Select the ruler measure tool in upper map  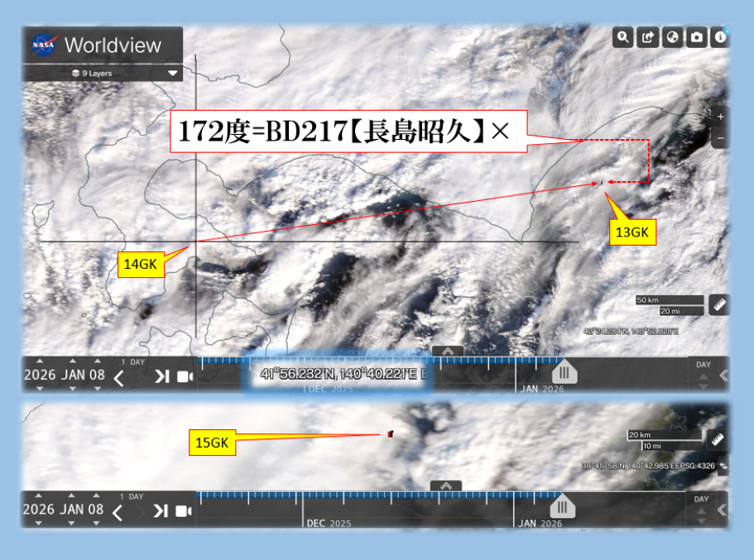(718, 305)
